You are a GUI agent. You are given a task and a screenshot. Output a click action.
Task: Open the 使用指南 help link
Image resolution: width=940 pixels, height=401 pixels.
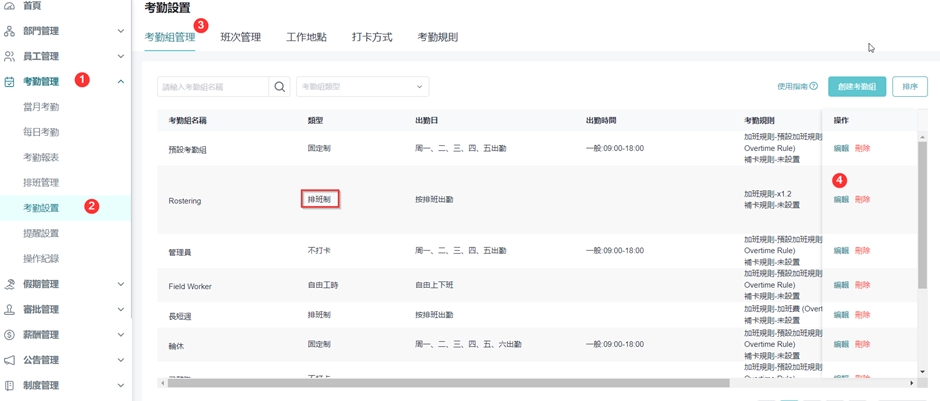(797, 87)
